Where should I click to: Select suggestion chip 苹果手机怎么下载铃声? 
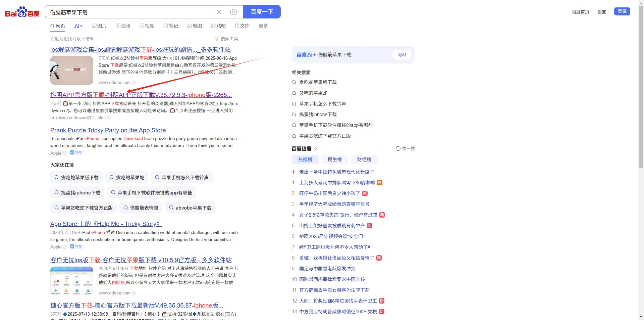click(181, 178)
